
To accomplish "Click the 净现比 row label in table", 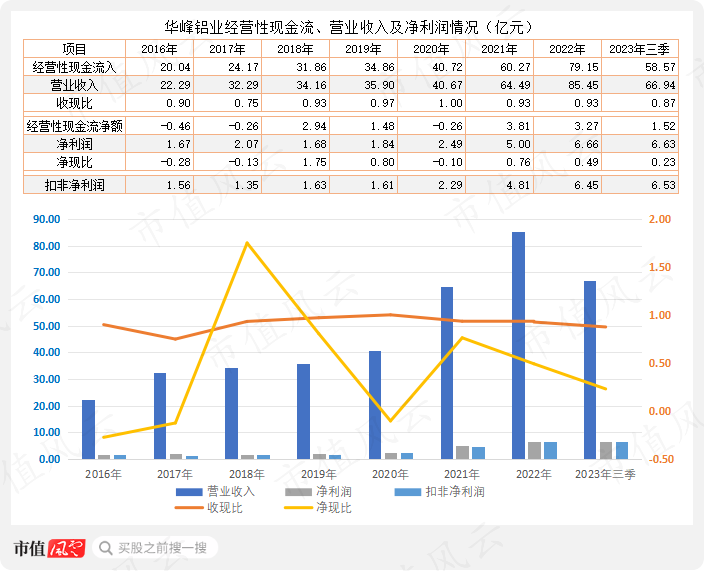I will pyautogui.click(x=74, y=162).
